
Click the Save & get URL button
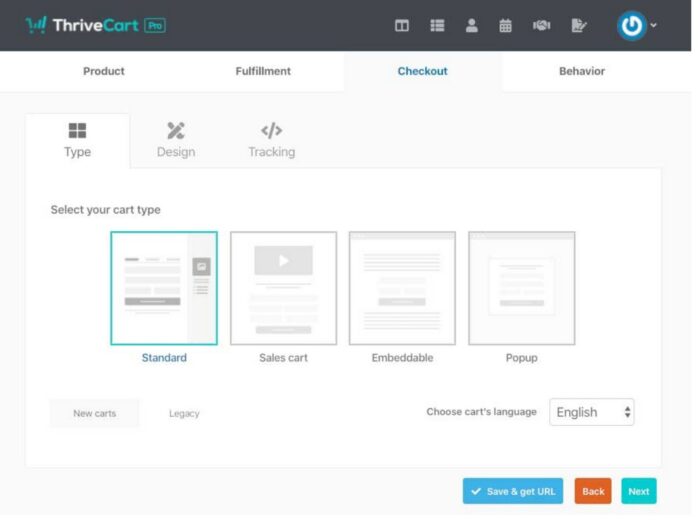coord(512,491)
